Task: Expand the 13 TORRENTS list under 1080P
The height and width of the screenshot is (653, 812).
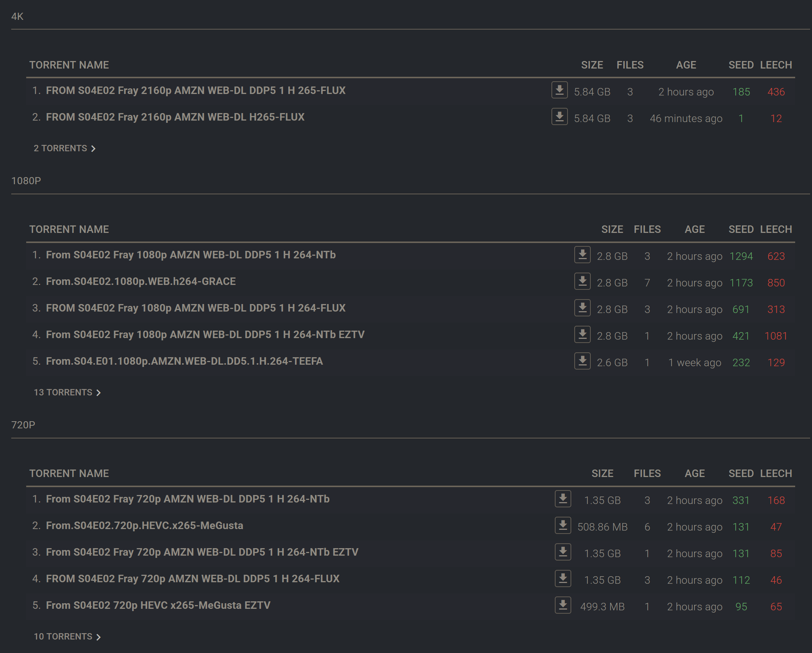Action: (x=67, y=392)
